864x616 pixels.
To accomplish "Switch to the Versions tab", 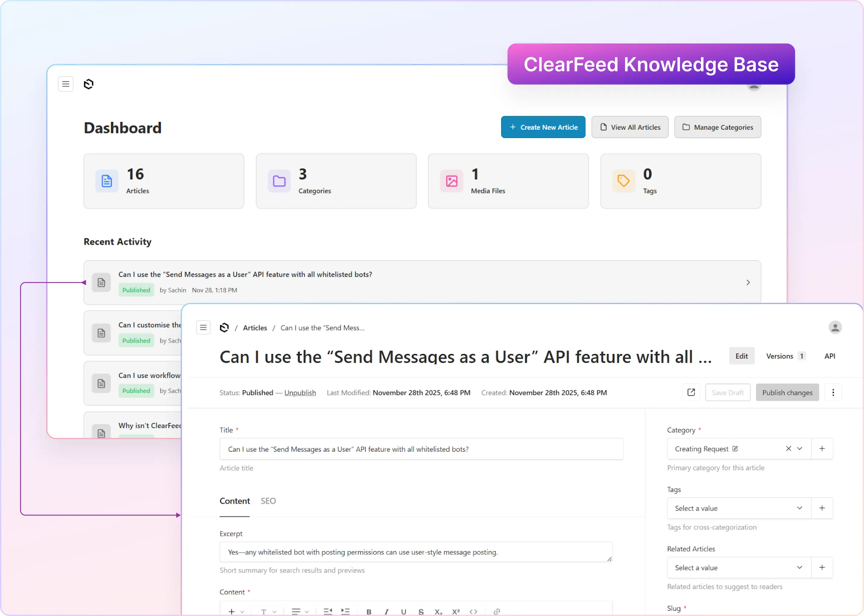I will pos(781,356).
